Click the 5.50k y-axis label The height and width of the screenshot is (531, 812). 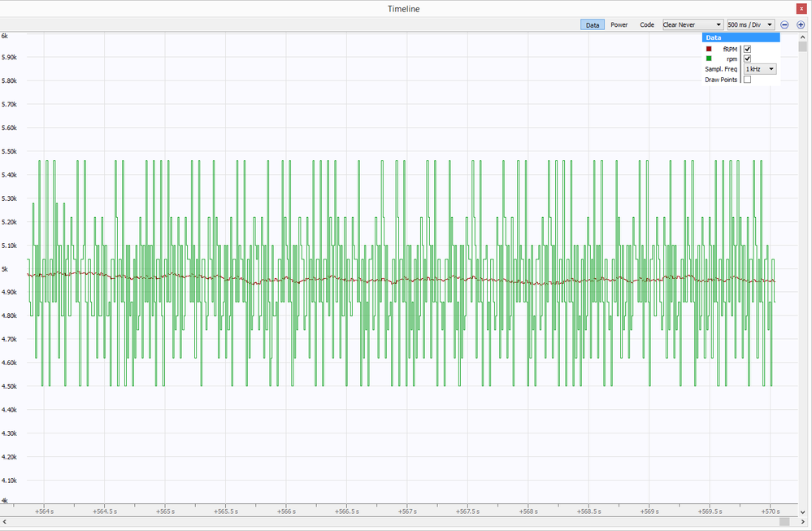click(9, 151)
